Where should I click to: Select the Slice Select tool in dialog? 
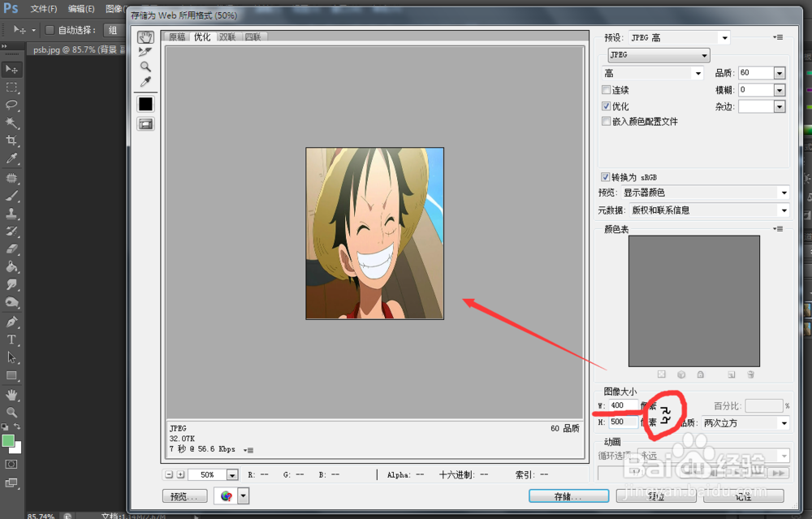coord(145,52)
